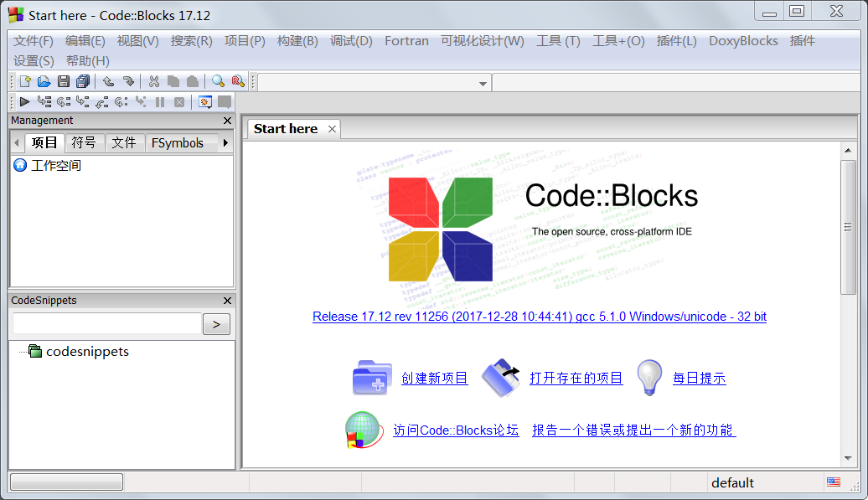868x500 pixels.
Task: Click the 每日提示 link
Action: point(699,378)
